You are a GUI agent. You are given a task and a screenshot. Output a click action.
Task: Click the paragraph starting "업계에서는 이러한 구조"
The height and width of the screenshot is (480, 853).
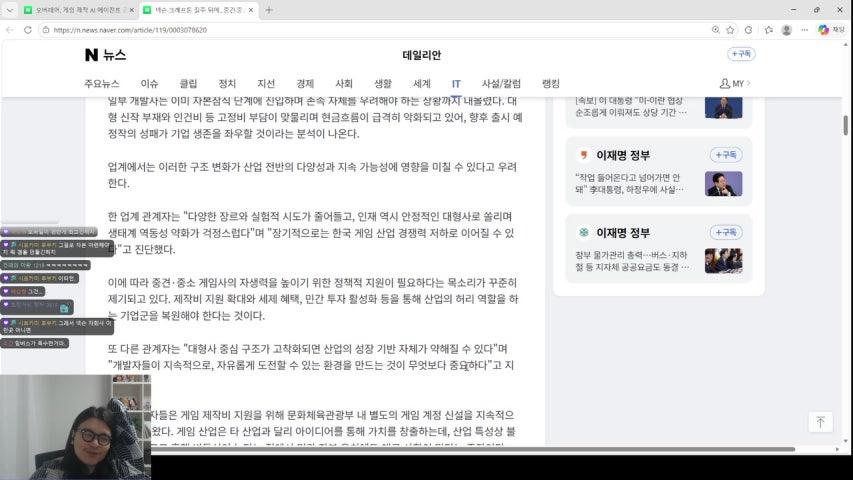click(312, 175)
